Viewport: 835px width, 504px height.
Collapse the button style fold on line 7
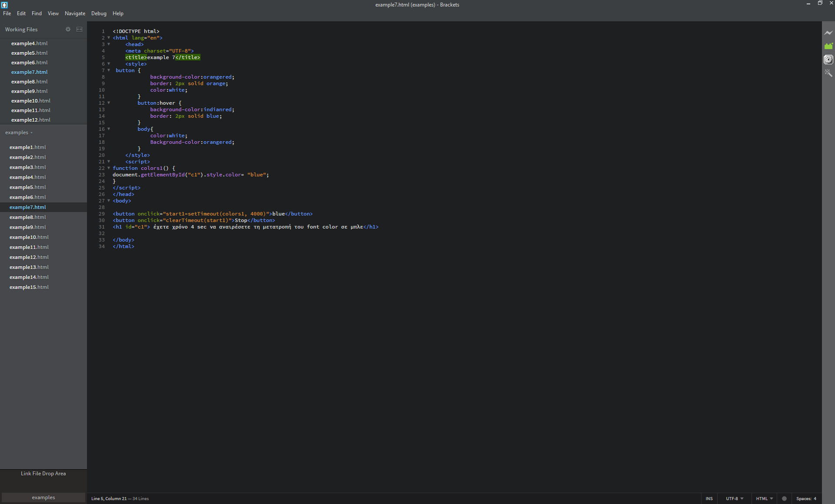(x=108, y=70)
